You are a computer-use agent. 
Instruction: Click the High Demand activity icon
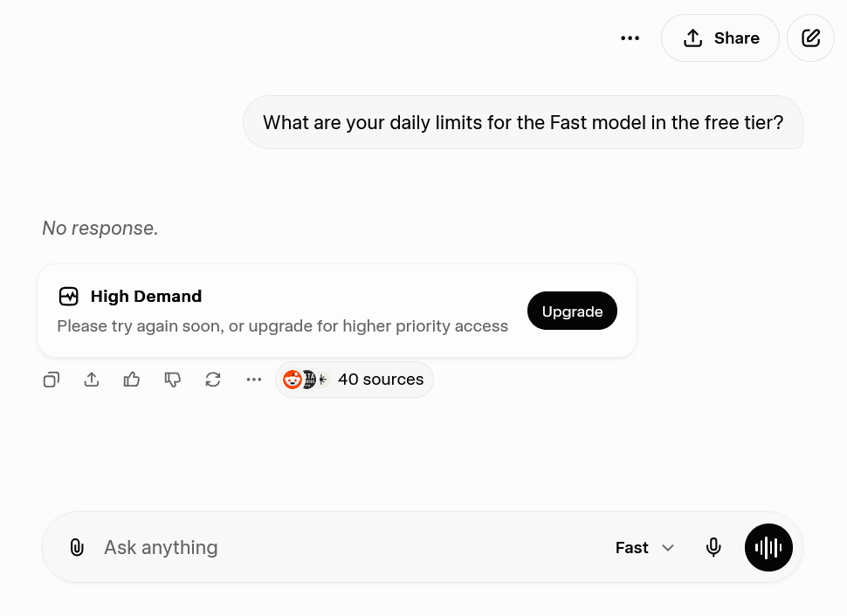pyautogui.click(x=69, y=297)
